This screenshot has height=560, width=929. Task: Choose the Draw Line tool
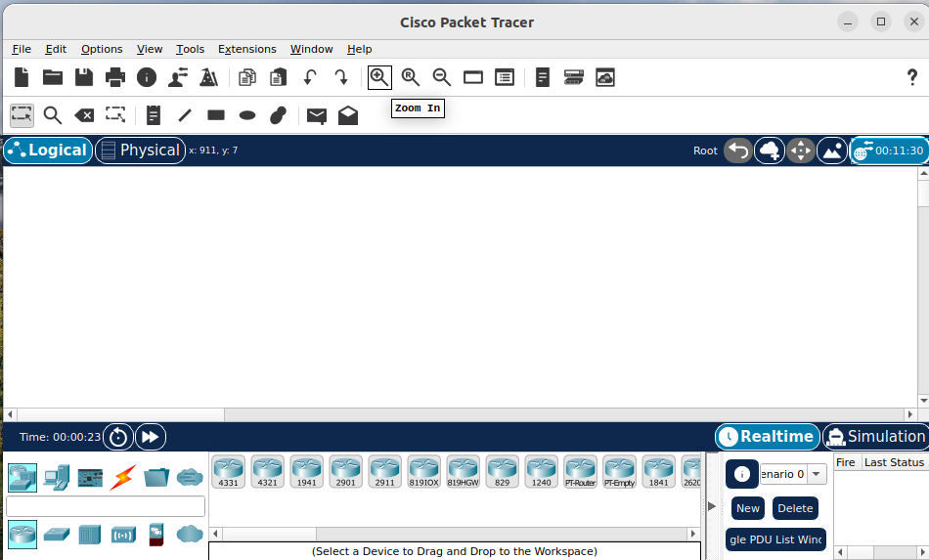click(x=185, y=115)
